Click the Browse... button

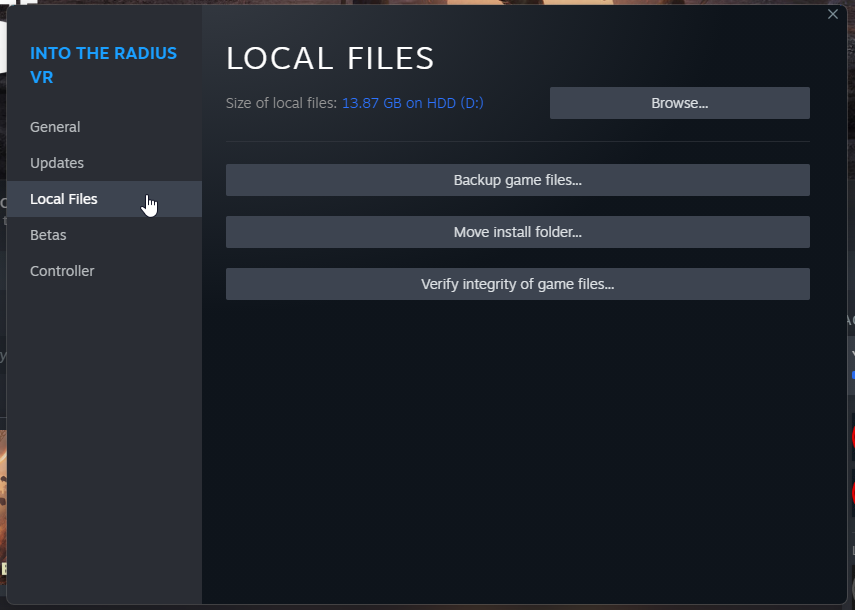[679, 103]
